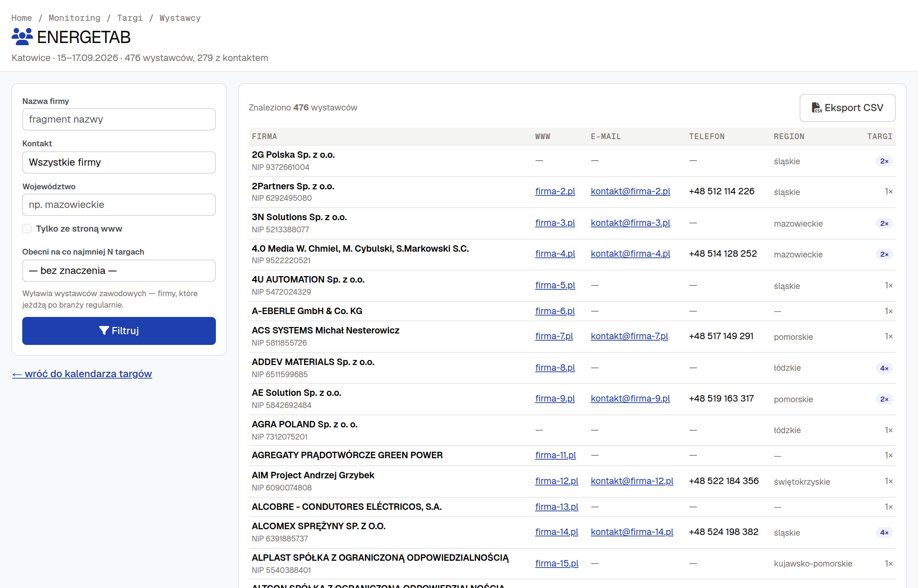Open email link kontakt@firma-4.pl
The height and width of the screenshot is (588, 918).
(x=630, y=254)
